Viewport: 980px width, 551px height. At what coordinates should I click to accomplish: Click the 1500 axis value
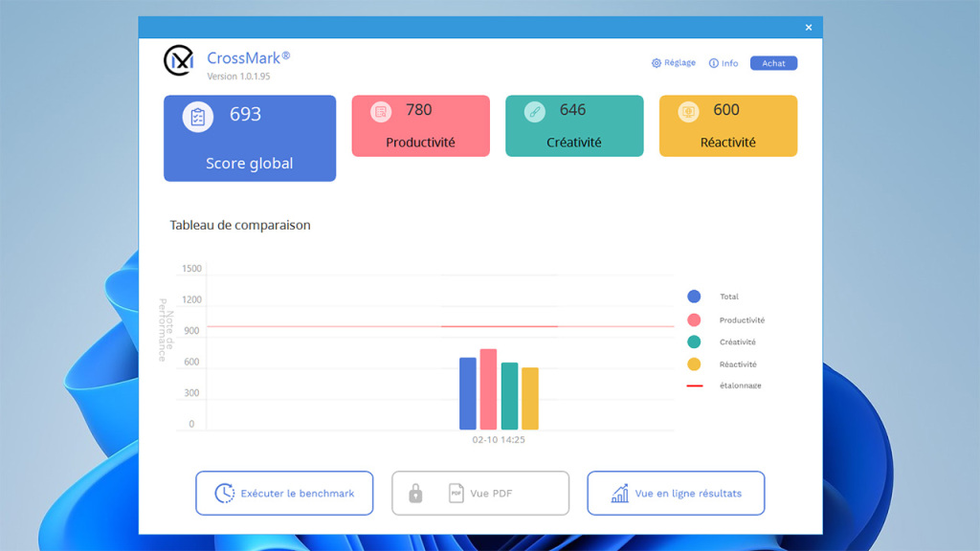191,269
